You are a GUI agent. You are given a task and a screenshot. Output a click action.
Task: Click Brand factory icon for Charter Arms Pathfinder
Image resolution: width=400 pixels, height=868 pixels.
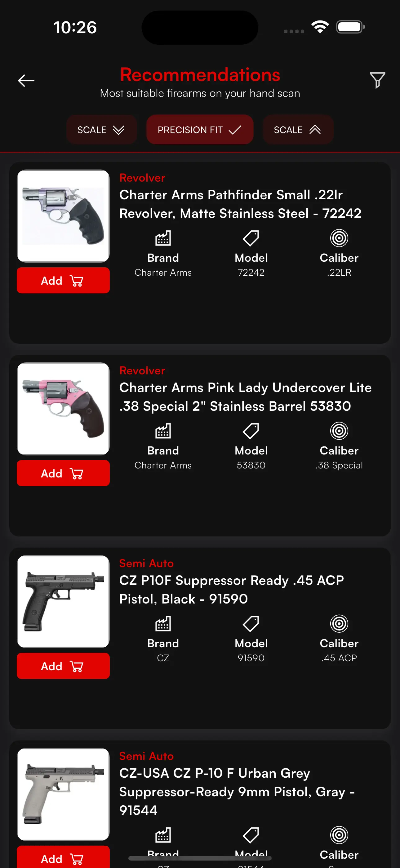[x=163, y=238]
